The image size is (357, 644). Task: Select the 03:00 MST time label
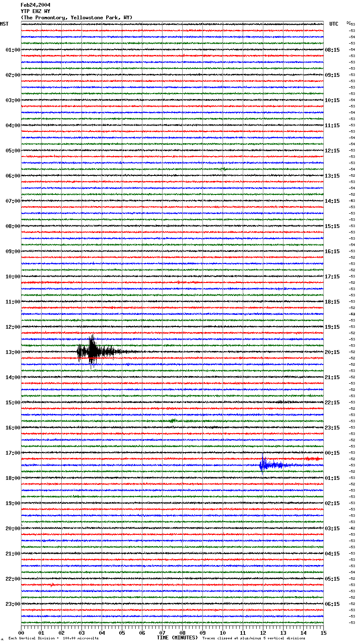click(13, 100)
